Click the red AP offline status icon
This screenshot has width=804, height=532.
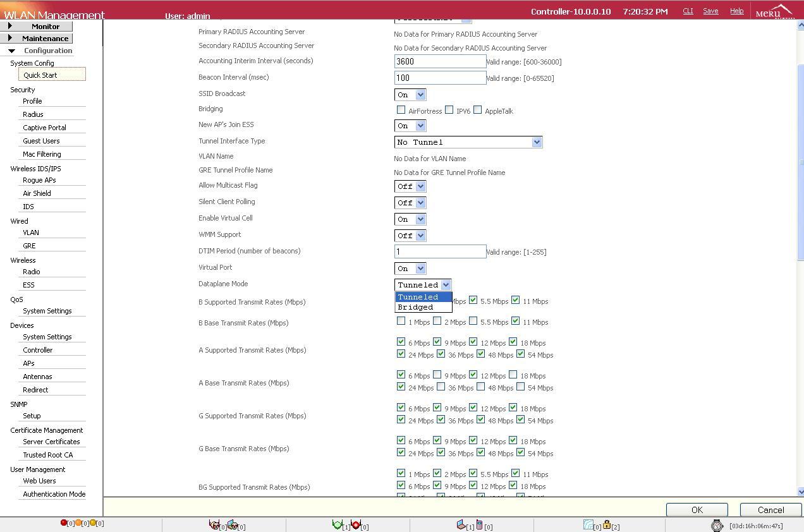click(x=355, y=524)
